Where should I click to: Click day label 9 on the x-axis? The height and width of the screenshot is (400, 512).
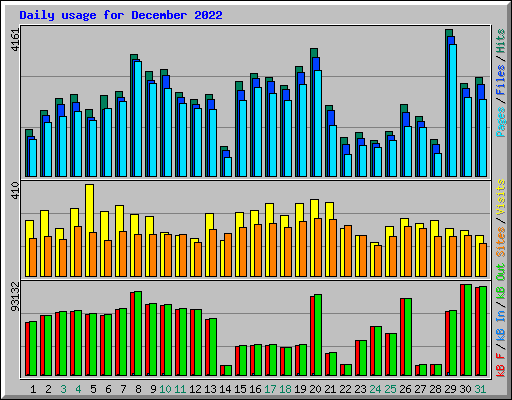153,389
